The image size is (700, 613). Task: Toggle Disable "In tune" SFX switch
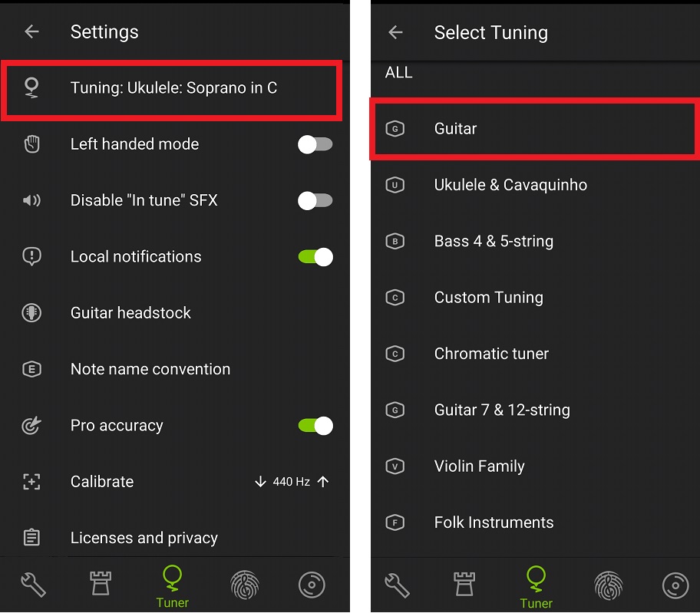click(315, 201)
